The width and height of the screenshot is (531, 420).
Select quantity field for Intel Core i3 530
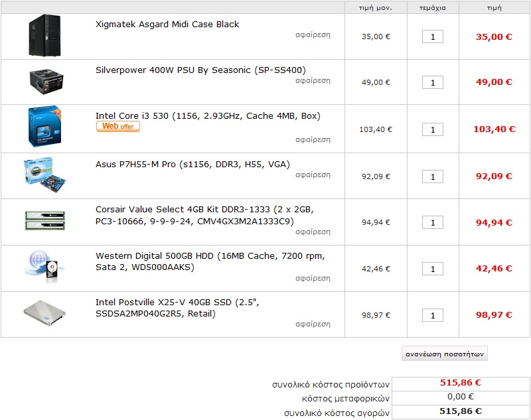(x=433, y=129)
